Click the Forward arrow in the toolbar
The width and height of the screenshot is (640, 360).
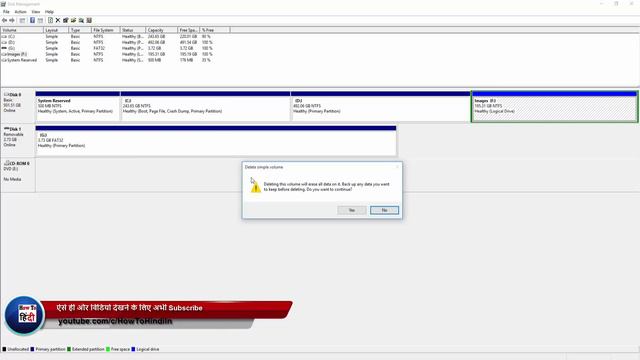12,20
